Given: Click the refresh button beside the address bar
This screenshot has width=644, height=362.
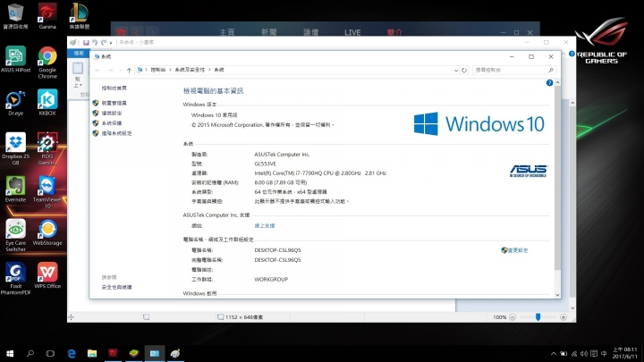Looking at the screenshot, I should pyautogui.click(x=464, y=71).
